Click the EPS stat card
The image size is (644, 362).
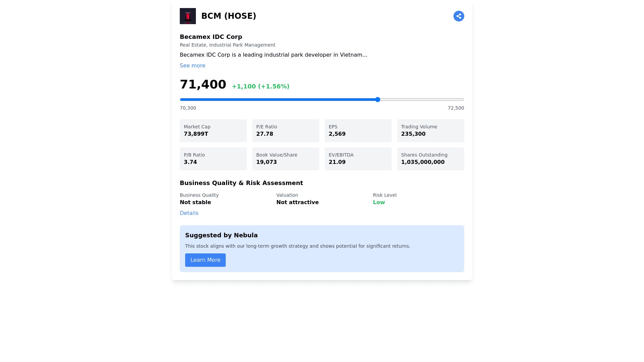[358, 131]
